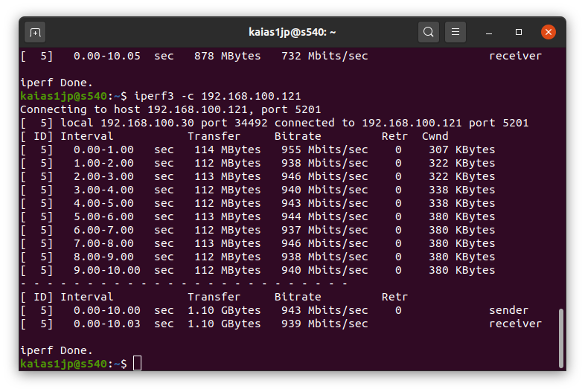Click the cursor at bottom prompt
Screen dimensions: 585x392
click(x=137, y=364)
